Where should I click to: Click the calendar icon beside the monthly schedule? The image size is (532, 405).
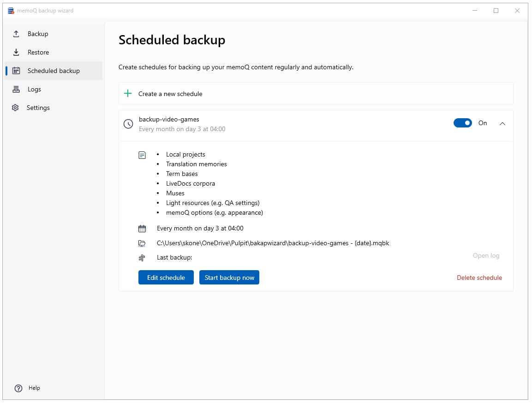142,228
